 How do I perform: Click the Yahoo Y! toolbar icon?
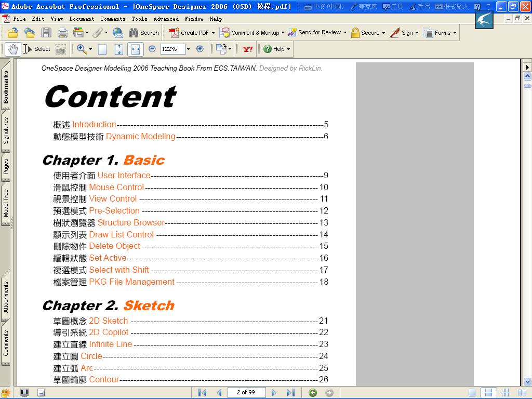click(248, 49)
